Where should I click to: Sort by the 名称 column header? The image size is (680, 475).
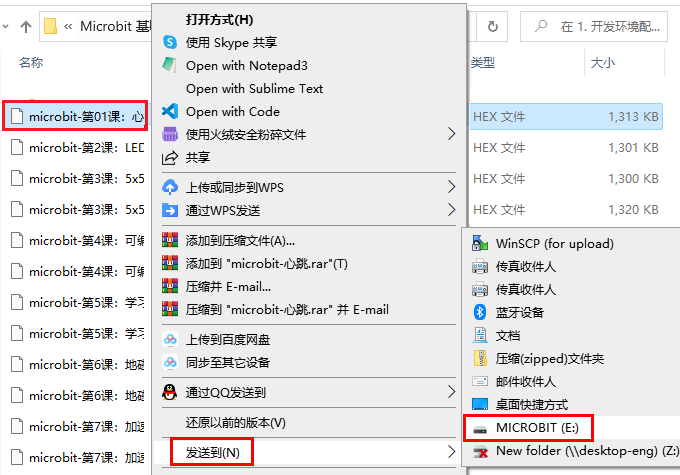tap(31, 62)
